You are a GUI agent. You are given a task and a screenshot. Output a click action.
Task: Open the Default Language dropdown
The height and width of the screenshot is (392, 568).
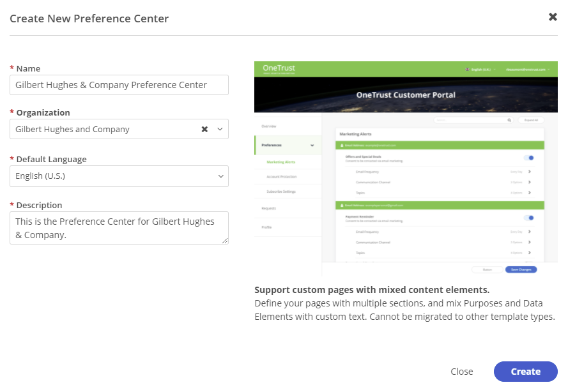119,176
